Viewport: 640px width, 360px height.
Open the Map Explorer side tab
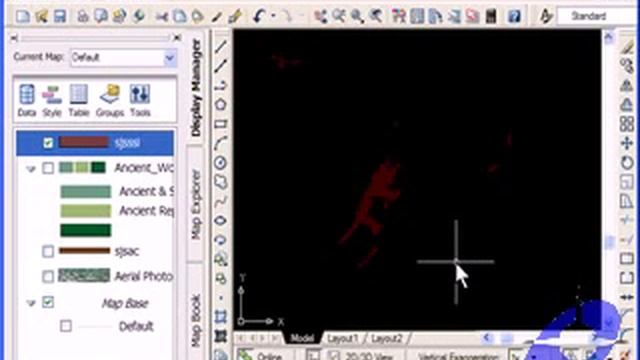pos(196,204)
